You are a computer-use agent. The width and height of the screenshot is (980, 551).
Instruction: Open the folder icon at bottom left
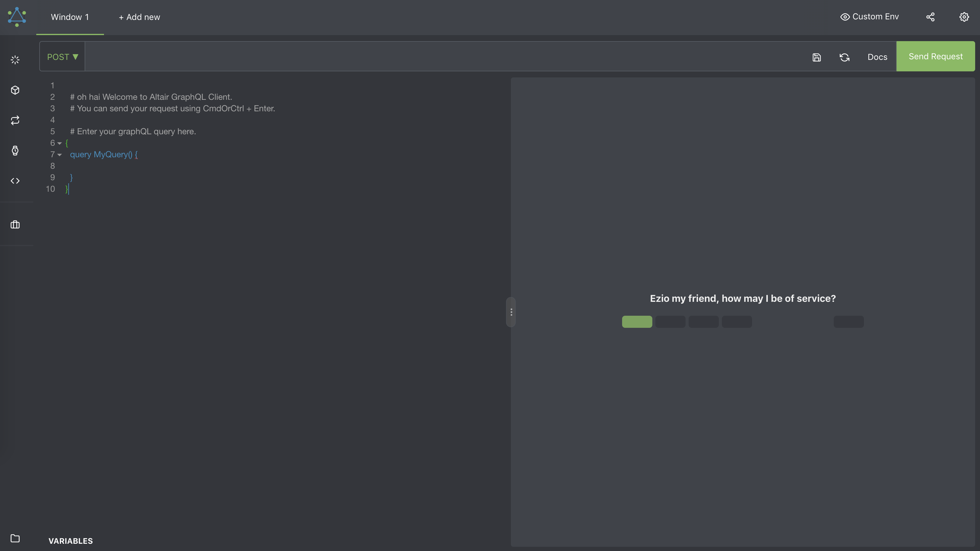[15, 538]
